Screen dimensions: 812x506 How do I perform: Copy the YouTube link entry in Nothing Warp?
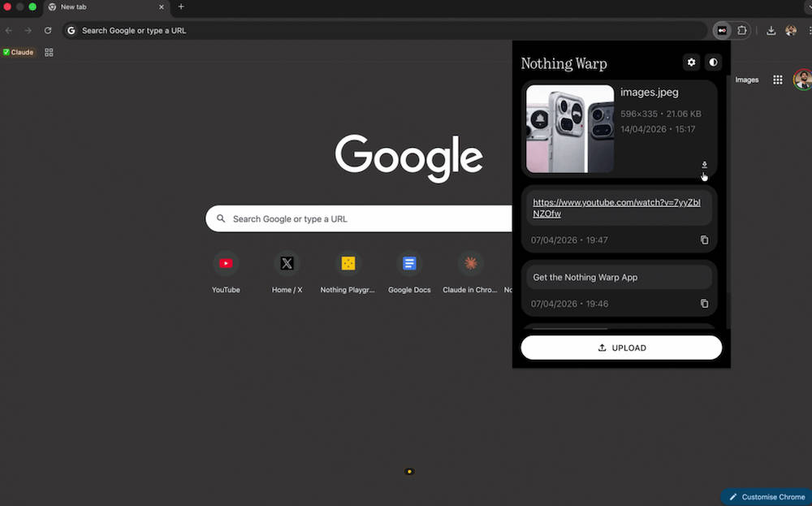[x=704, y=240]
